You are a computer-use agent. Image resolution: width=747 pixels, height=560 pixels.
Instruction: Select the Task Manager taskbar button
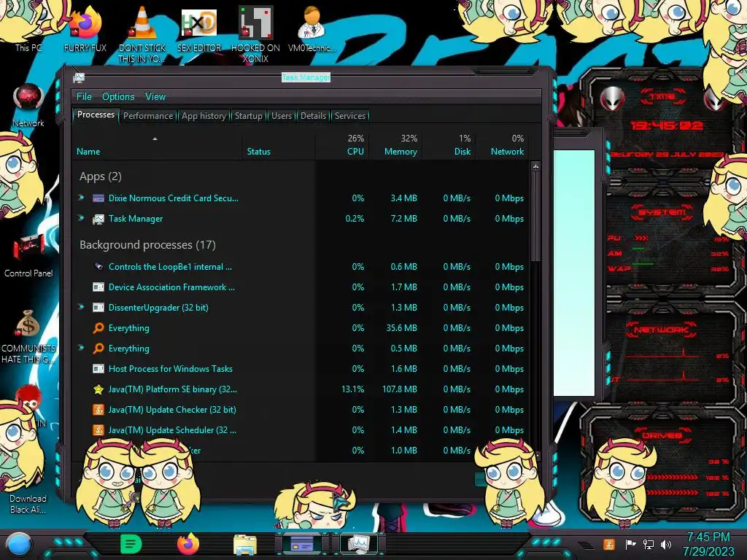pos(359,544)
